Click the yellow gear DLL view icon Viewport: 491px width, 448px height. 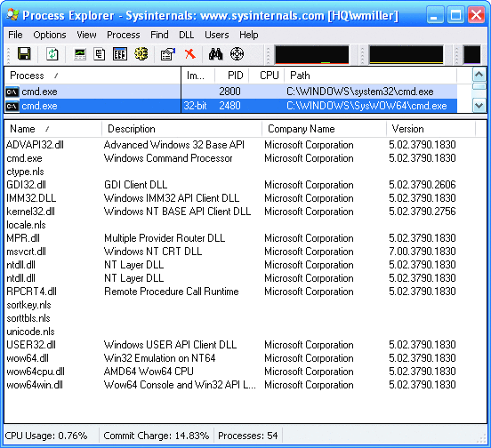141,54
